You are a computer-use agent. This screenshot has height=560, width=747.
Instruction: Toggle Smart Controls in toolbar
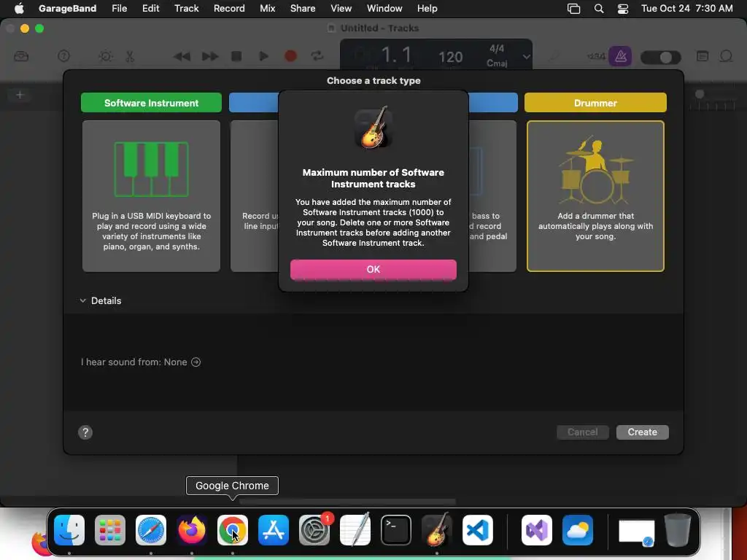[105, 56]
